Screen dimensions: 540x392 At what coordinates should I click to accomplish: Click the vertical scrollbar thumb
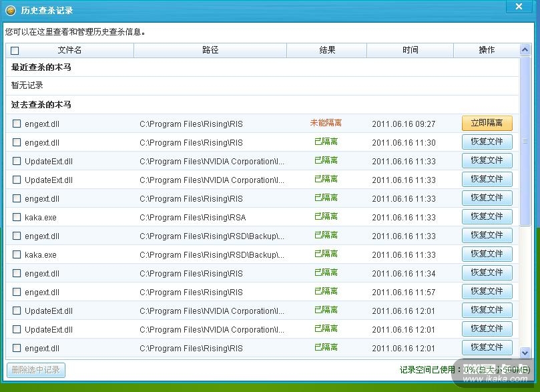point(525,141)
